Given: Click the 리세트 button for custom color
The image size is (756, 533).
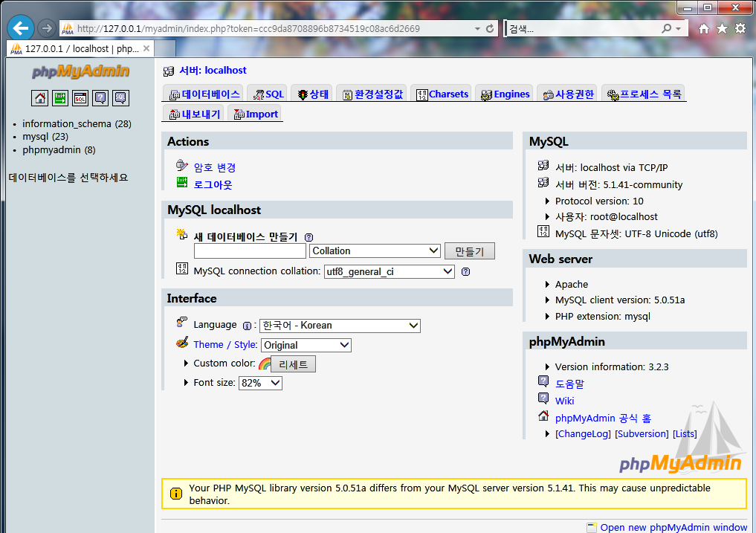Looking at the screenshot, I should [x=293, y=364].
